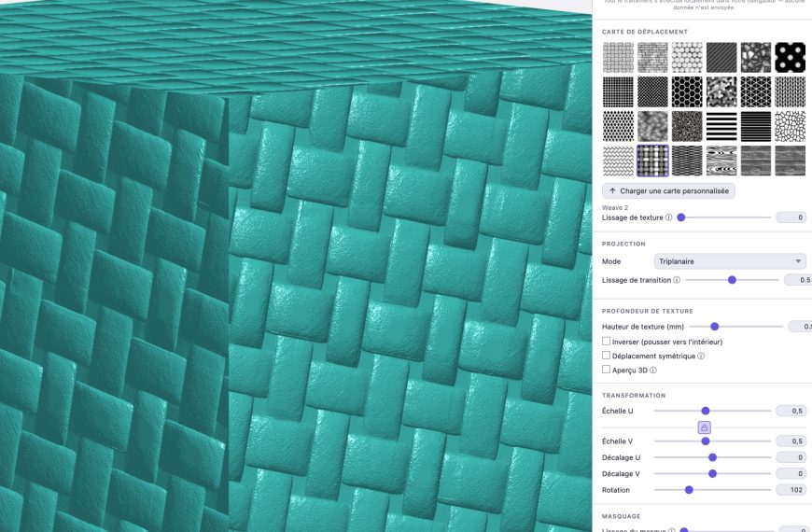The image size is (812, 532).
Task: Click the Hauteur de texture slider handle
Action: (x=715, y=327)
